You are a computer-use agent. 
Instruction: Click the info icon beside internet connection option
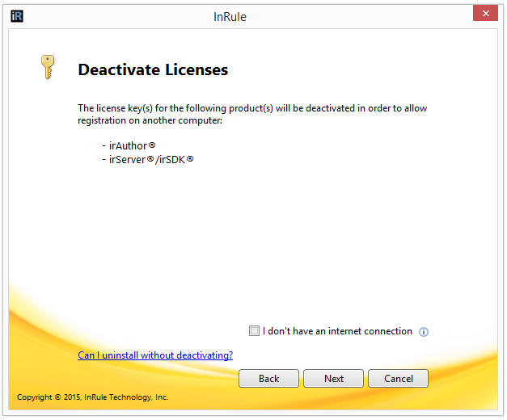[424, 332]
